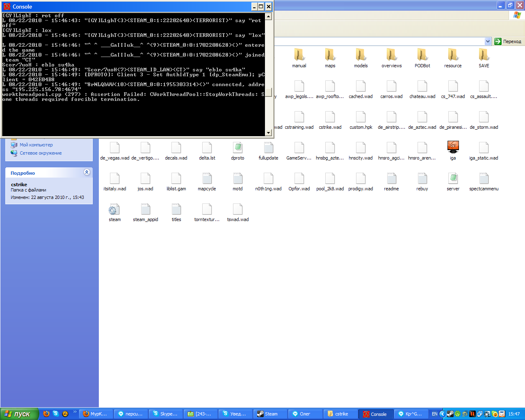
Task: Select the Opfor.wad file icon
Action: [x=299, y=178]
